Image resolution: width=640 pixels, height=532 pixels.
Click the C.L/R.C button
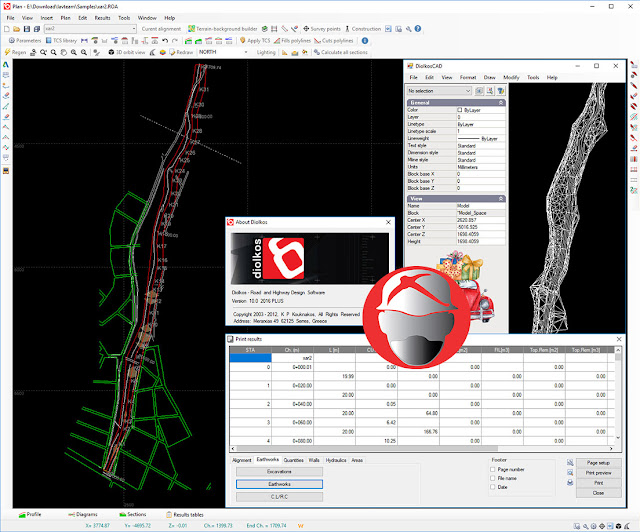point(279,497)
